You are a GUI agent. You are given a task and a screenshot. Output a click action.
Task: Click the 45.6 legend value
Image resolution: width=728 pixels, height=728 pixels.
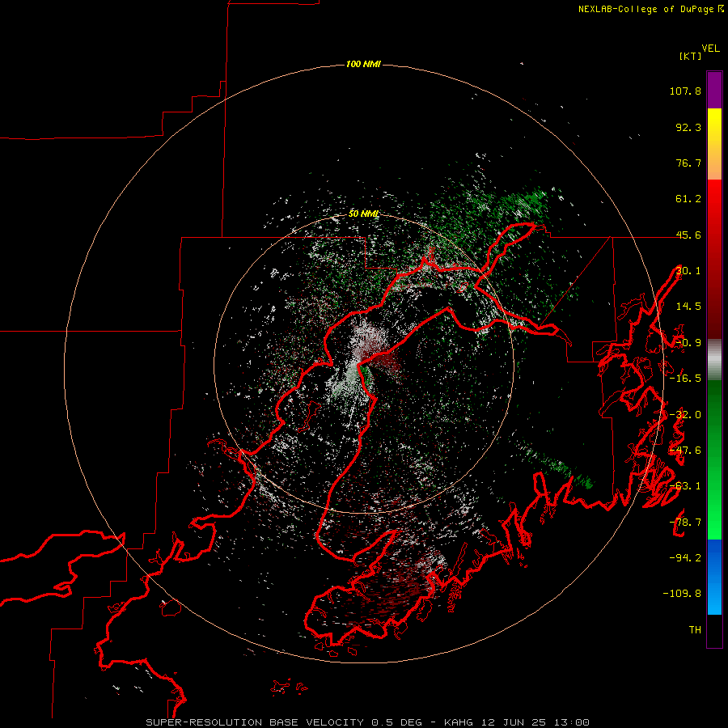688,235
